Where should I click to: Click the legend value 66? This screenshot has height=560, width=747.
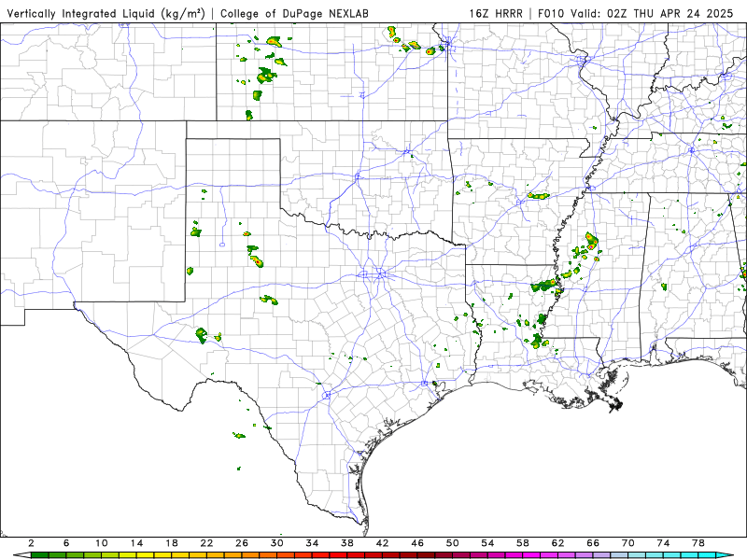pyautogui.click(x=593, y=543)
